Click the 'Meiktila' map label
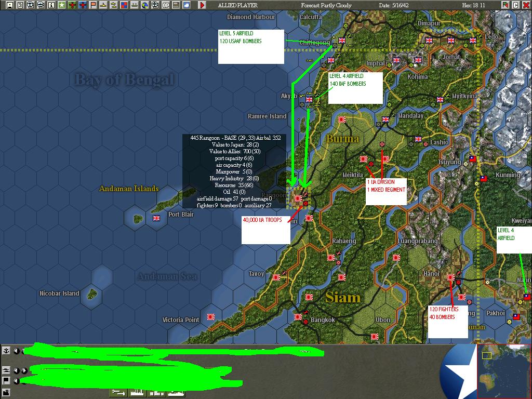 click(x=353, y=175)
